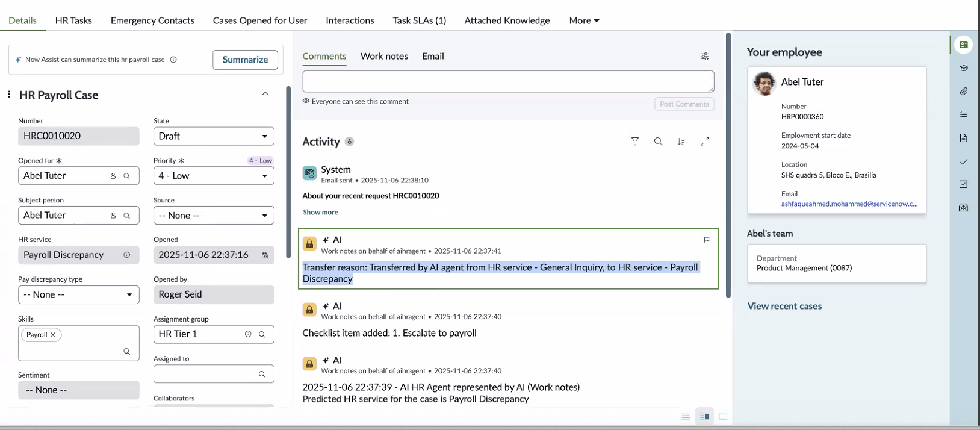980x430 pixels.
Task: Open the document icon in right sidebar
Action: pyautogui.click(x=964, y=138)
